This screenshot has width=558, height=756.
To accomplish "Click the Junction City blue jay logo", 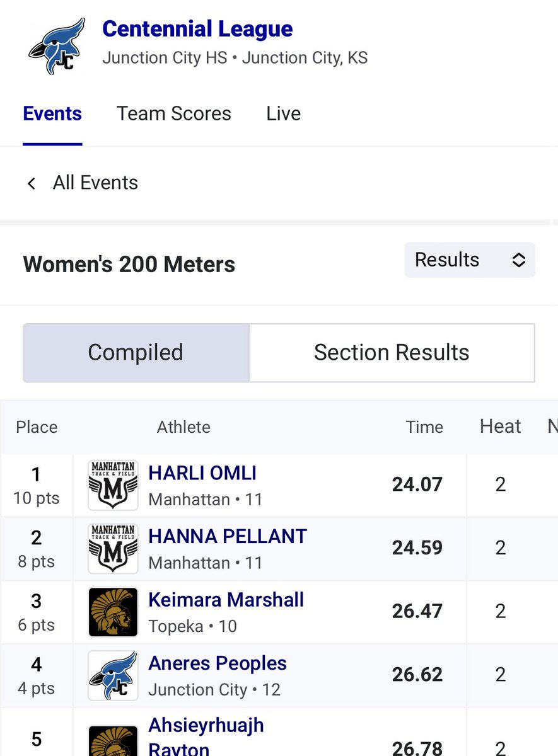I will (57, 47).
